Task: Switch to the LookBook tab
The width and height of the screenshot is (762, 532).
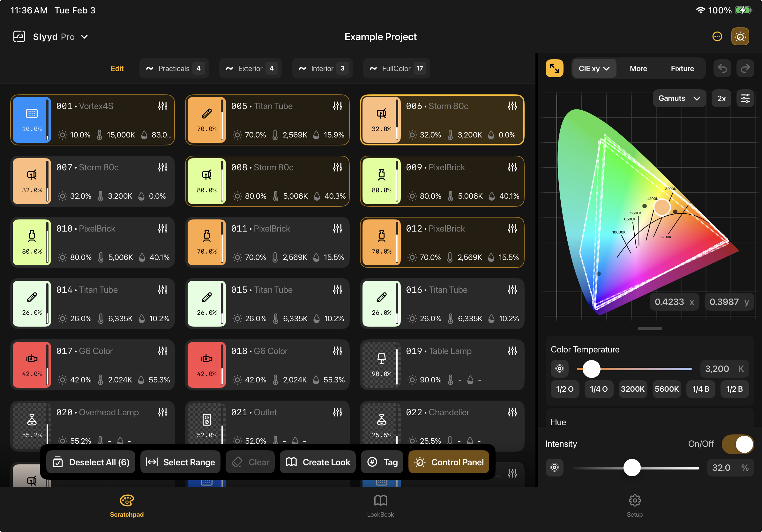Action: [x=380, y=506]
